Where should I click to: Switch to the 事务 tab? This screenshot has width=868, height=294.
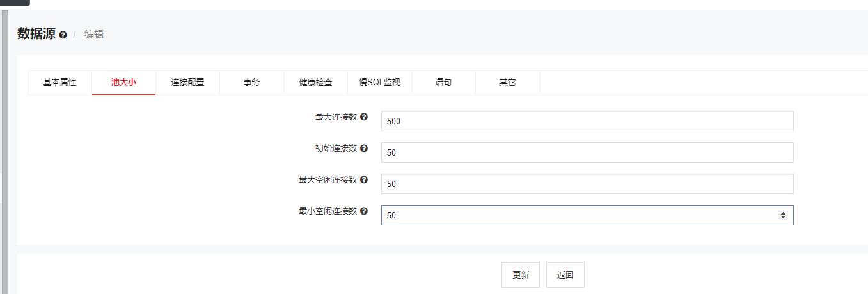tap(251, 83)
